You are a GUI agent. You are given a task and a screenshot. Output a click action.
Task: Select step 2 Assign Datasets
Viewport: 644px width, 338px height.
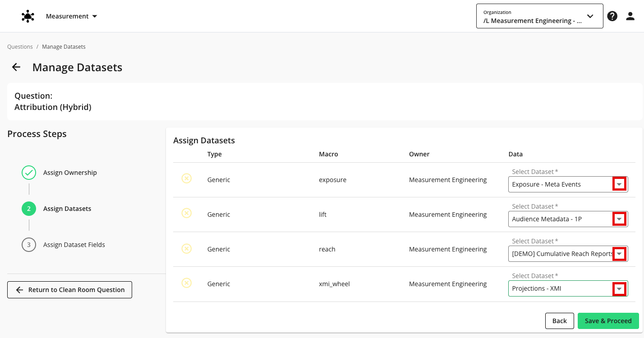(29, 209)
